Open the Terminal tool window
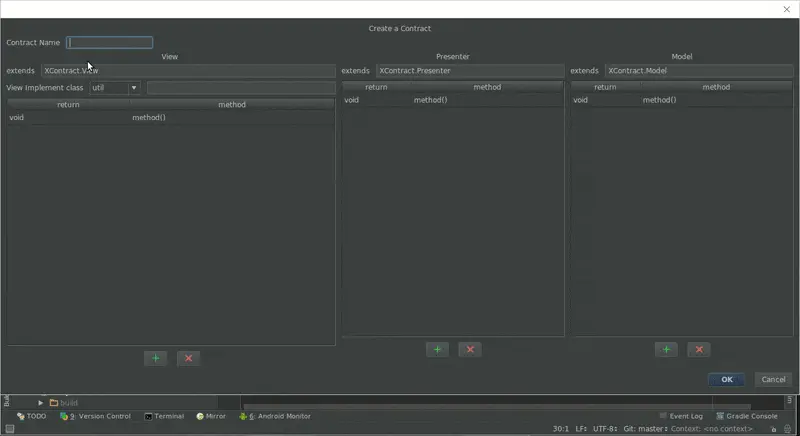The height and width of the screenshot is (436, 800). tap(164, 416)
